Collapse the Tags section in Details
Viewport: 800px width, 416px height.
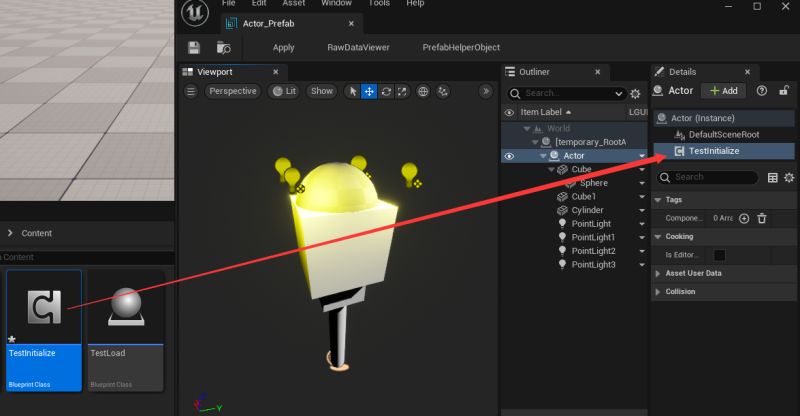(658, 200)
